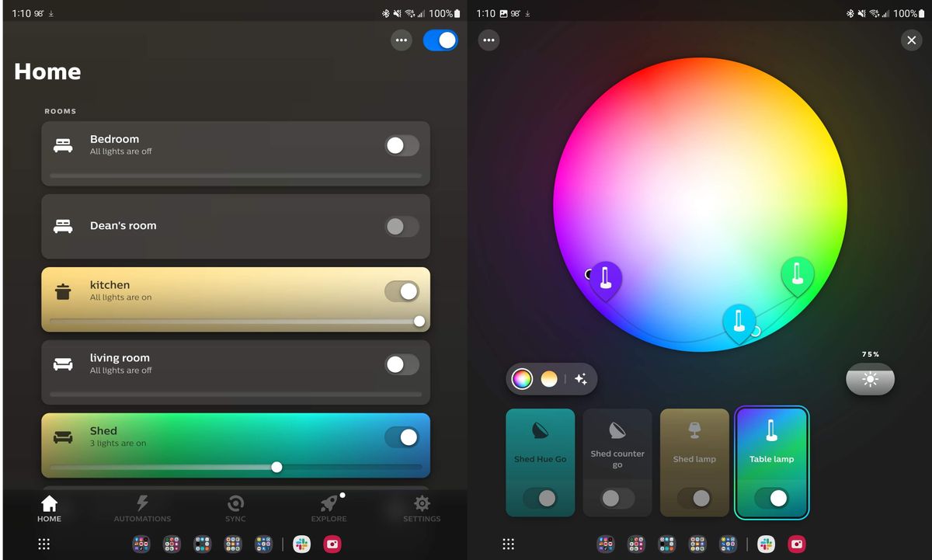Click the living room name label

120,358
